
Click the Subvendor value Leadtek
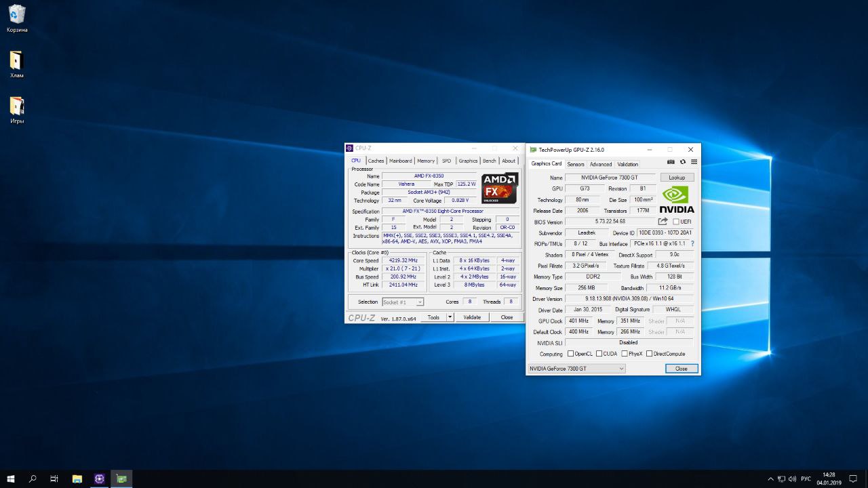click(587, 232)
